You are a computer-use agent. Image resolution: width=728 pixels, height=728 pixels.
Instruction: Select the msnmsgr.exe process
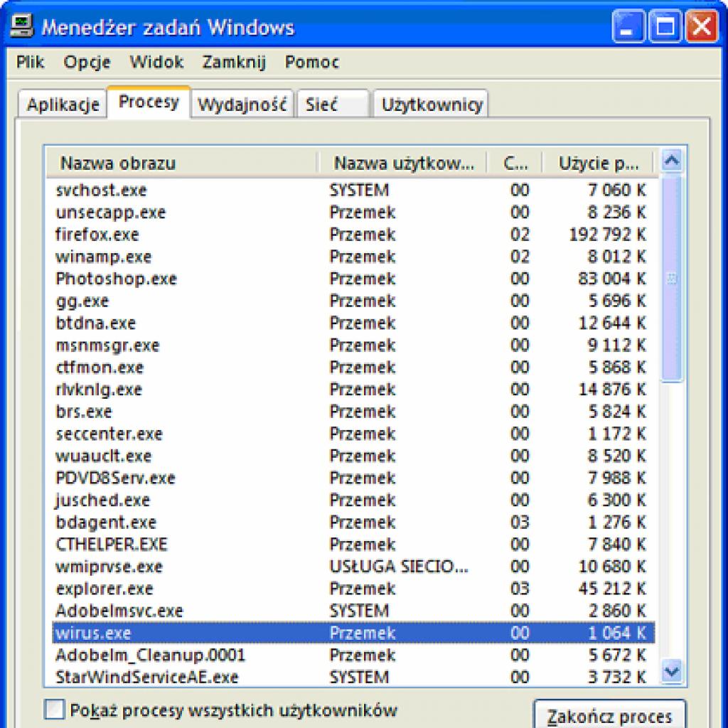point(353,345)
